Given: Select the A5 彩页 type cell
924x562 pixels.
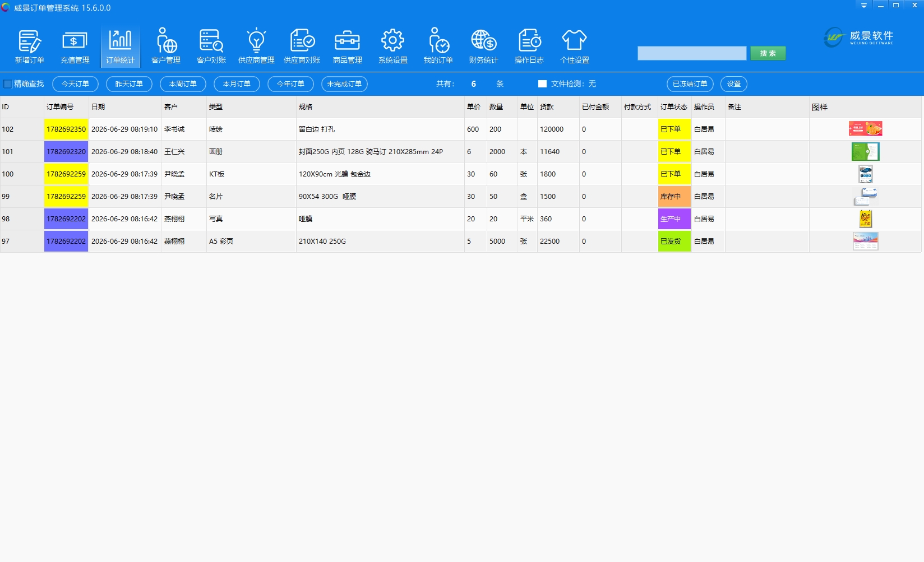Looking at the screenshot, I should point(251,241).
